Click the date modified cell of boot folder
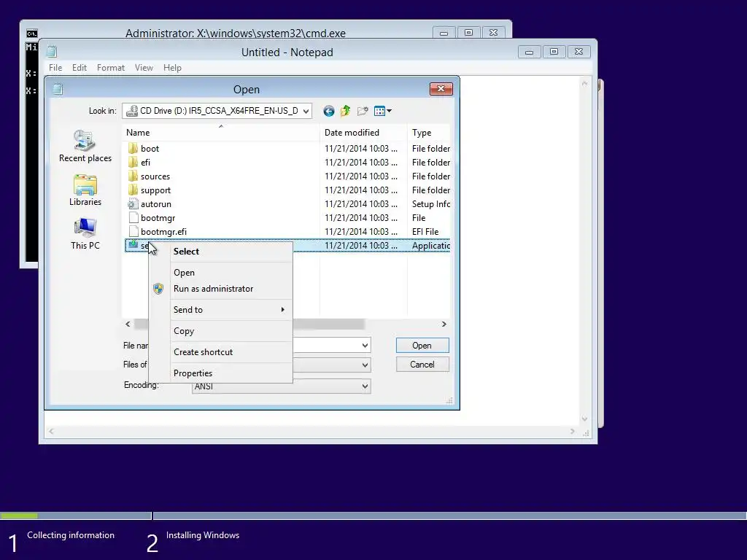 pos(361,149)
